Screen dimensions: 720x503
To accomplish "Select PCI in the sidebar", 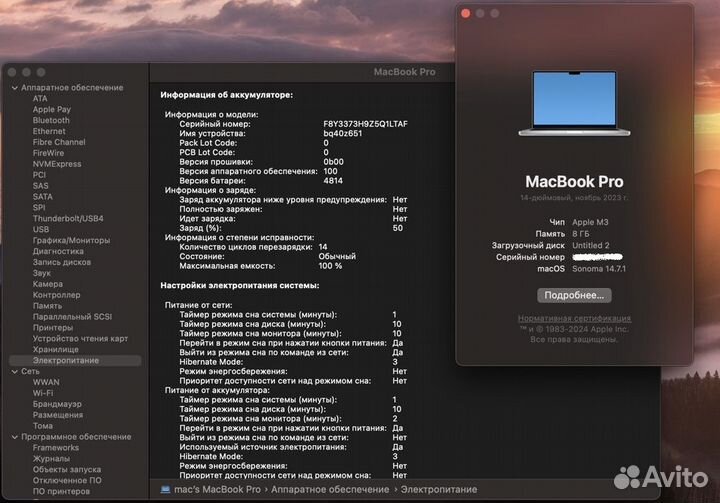I will point(39,175).
